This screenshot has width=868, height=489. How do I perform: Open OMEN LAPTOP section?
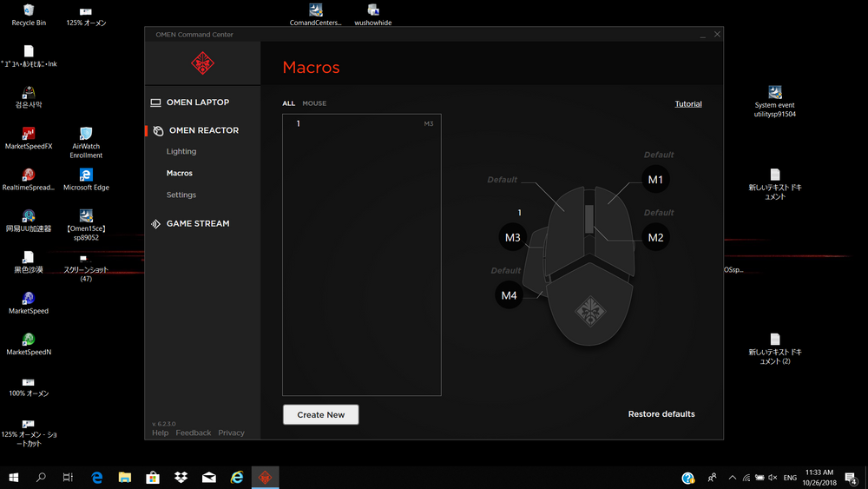click(x=198, y=102)
